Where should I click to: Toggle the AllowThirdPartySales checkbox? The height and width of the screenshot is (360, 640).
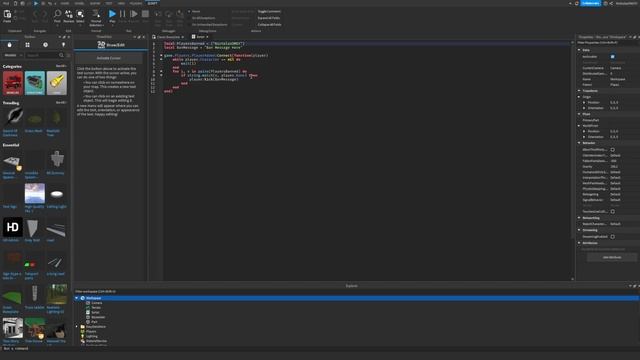613,150
